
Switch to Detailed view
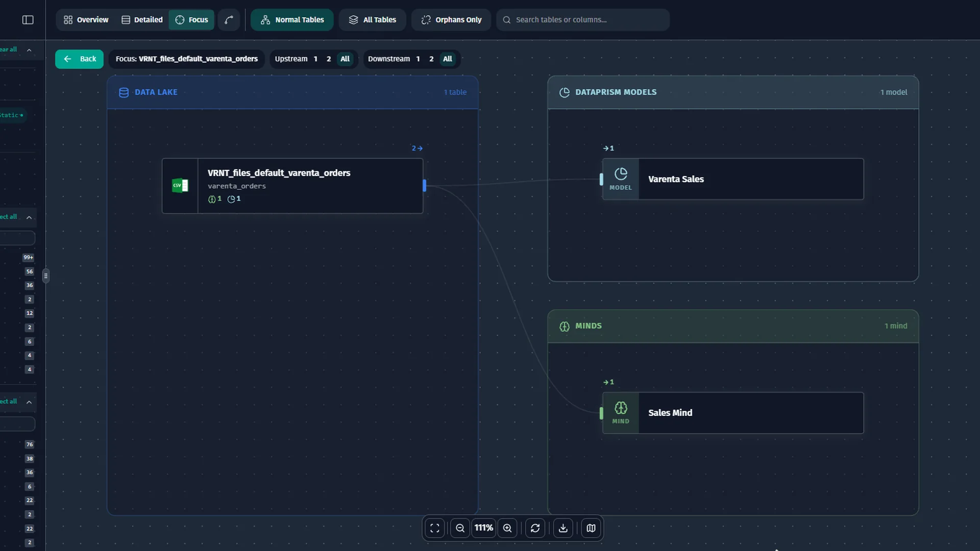(142, 20)
